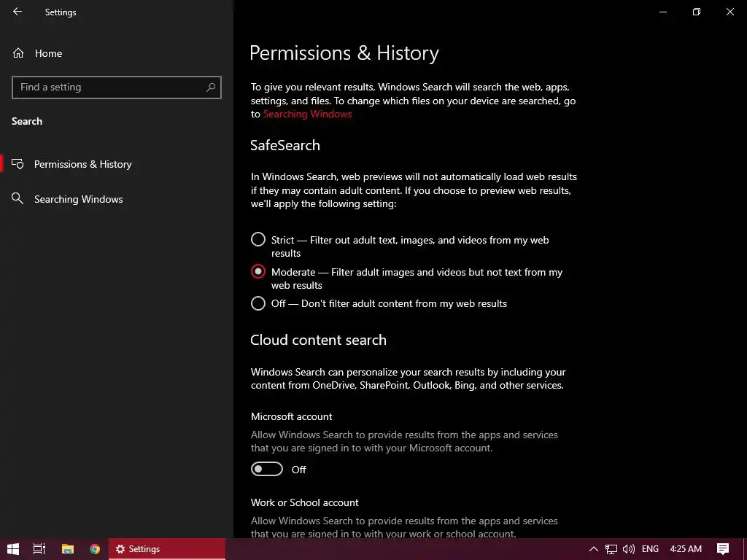Type in the Find a setting box
Image resolution: width=747 pixels, height=560 pixels.
coord(108,87)
